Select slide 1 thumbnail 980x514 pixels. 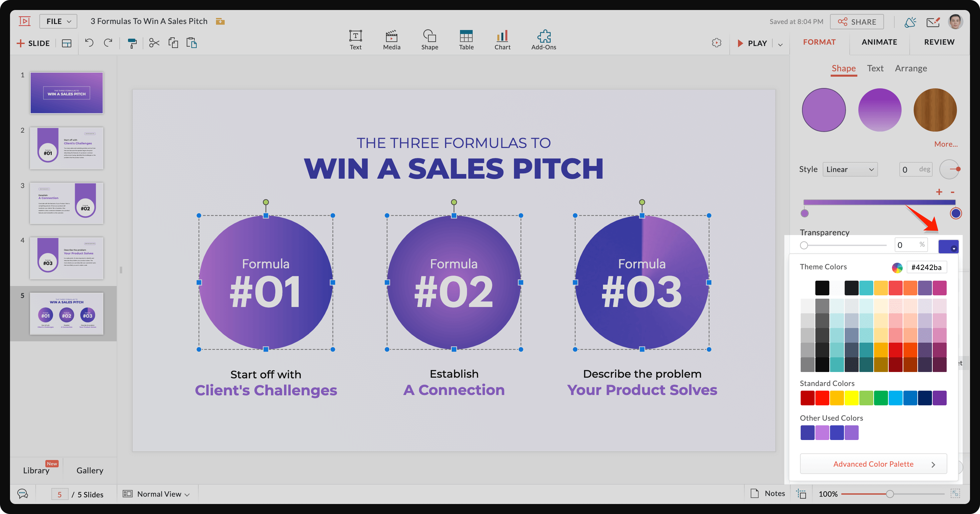click(x=67, y=93)
